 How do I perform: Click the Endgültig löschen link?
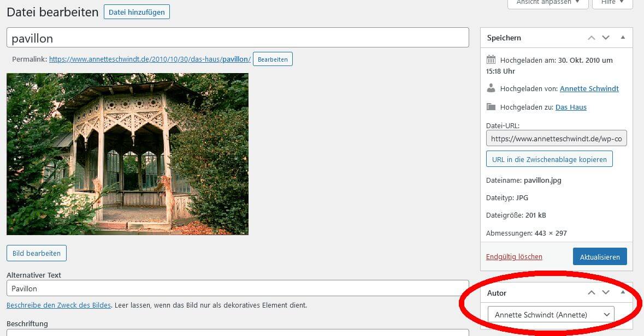tap(514, 256)
